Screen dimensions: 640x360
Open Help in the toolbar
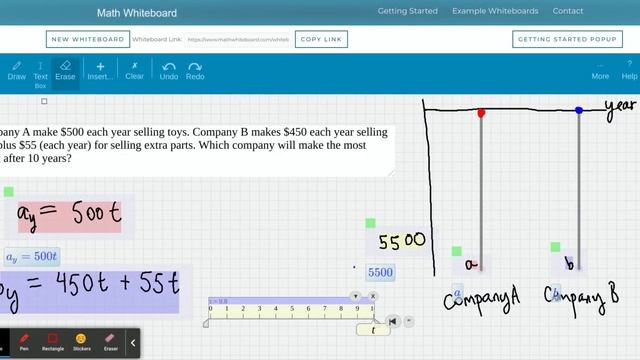click(629, 71)
